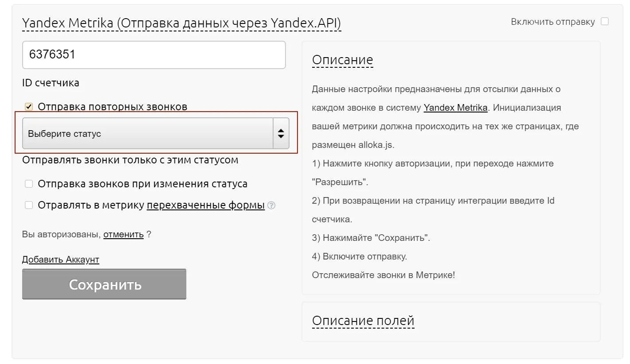Image resolution: width=630 pixels, height=364 pixels.
Task: Click the step 4) Включите отправку text
Action: pos(360,256)
